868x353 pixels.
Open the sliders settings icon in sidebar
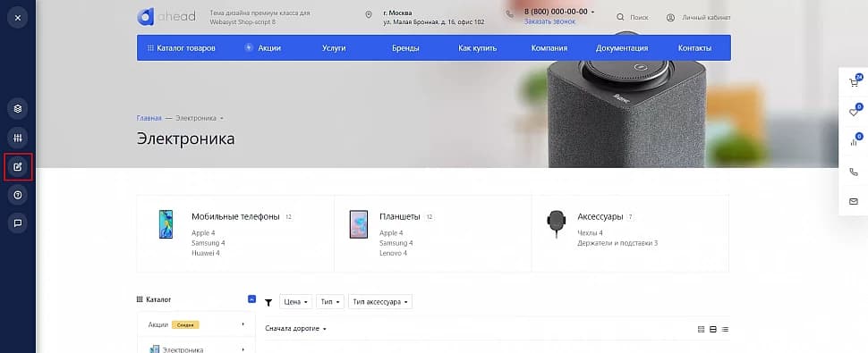[18, 138]
